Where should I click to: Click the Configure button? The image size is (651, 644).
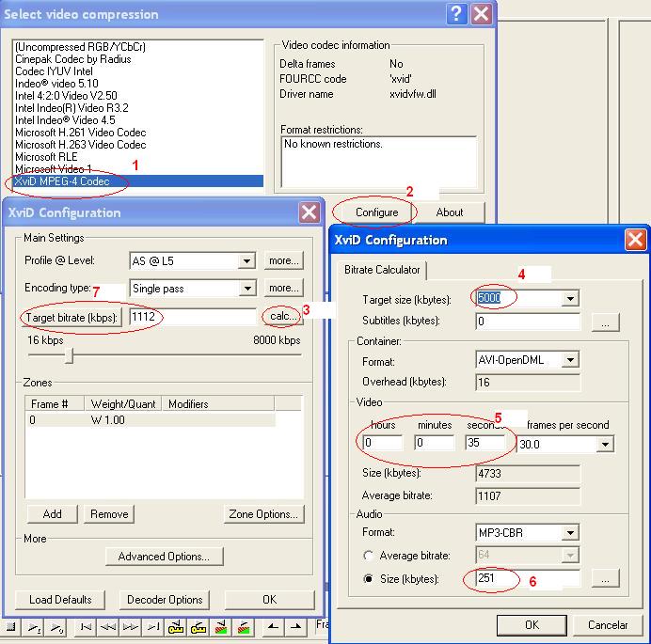click(x=377, y=212)
